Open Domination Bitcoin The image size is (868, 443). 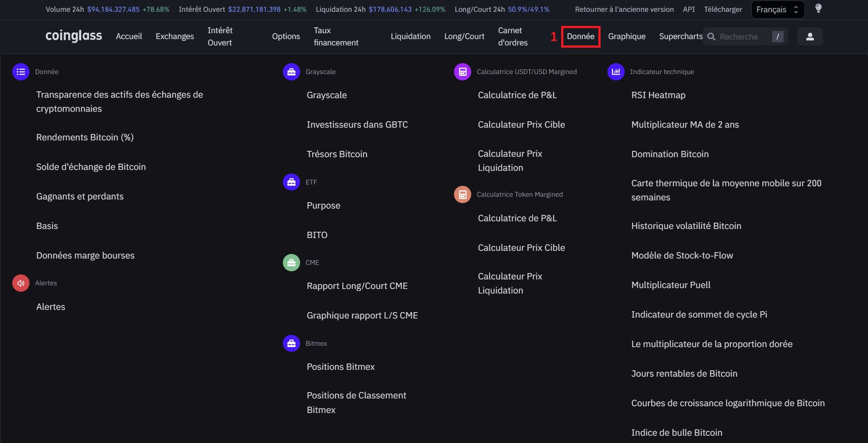click(670, 154)
